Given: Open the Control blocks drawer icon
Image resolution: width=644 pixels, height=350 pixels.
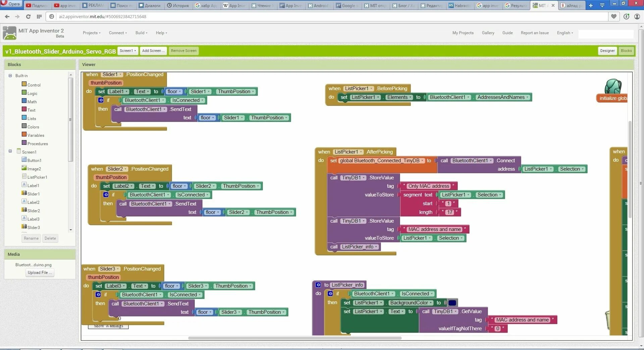Looking at the screenshot, I should point(24,84).
